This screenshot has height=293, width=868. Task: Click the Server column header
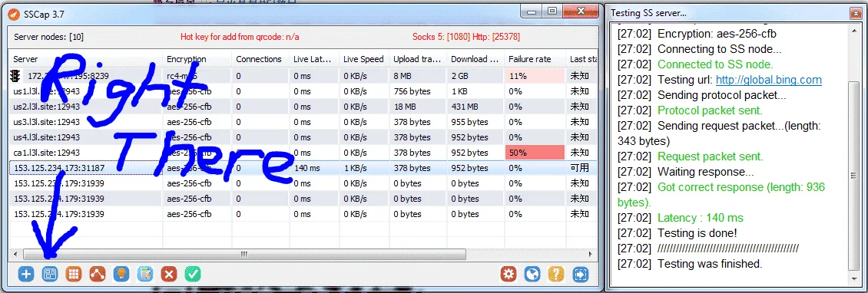click(x=86, y=59)
